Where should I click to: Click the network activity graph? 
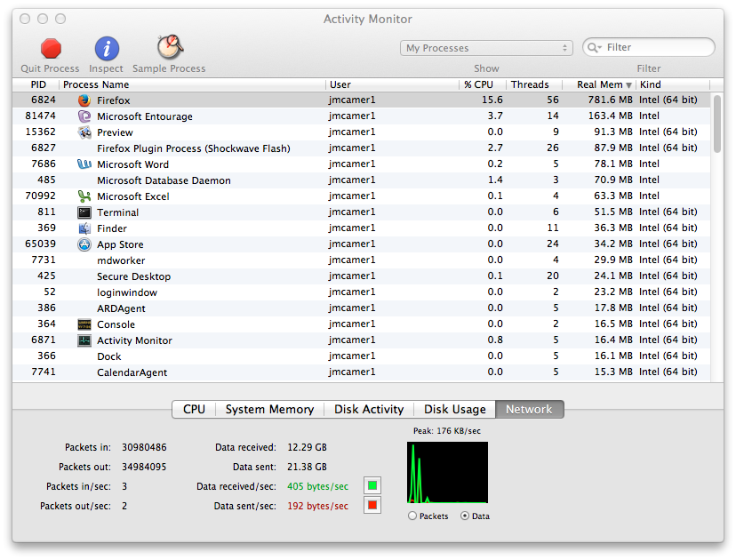[x=447, y=472]
